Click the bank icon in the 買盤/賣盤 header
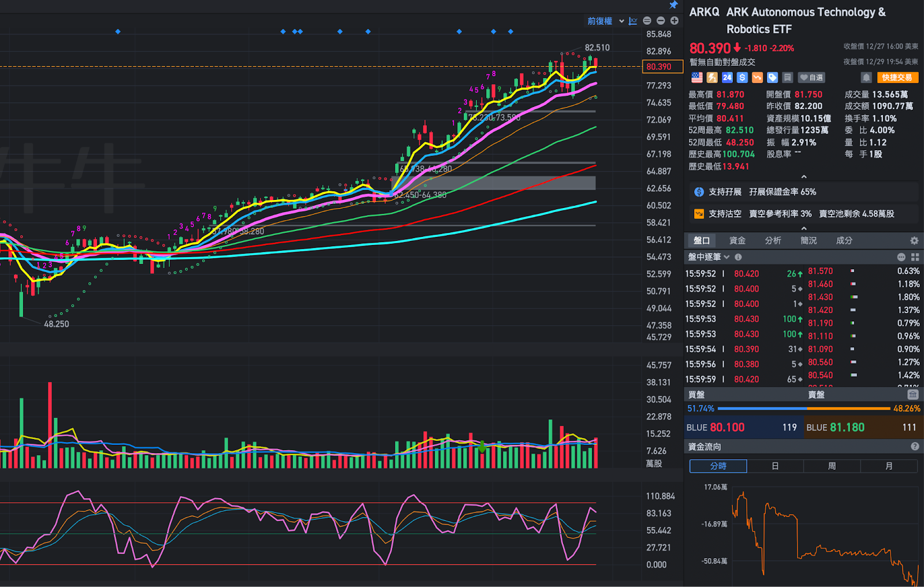 pyautogui.click(x=912, y=395)
